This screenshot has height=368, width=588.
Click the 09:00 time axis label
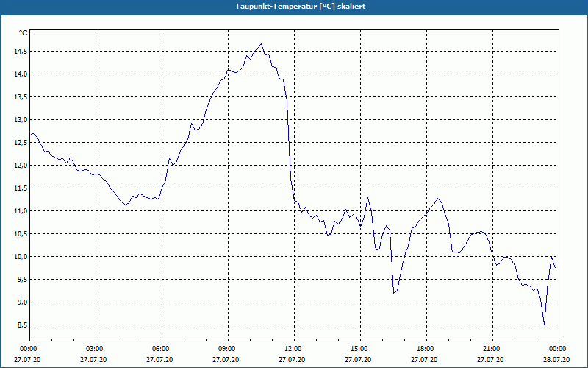228,349
